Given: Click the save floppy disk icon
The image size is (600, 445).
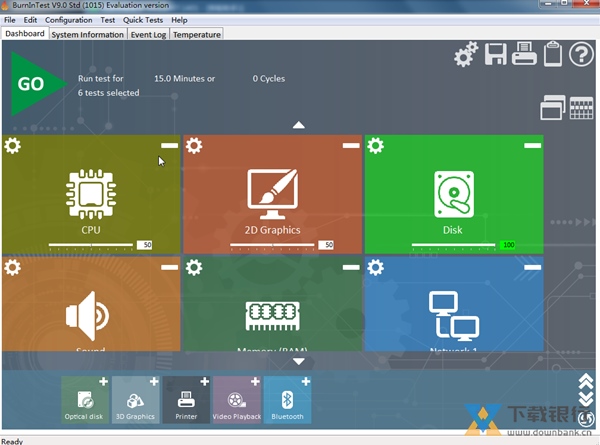Looking at the screenshot, I should [496, 55].
